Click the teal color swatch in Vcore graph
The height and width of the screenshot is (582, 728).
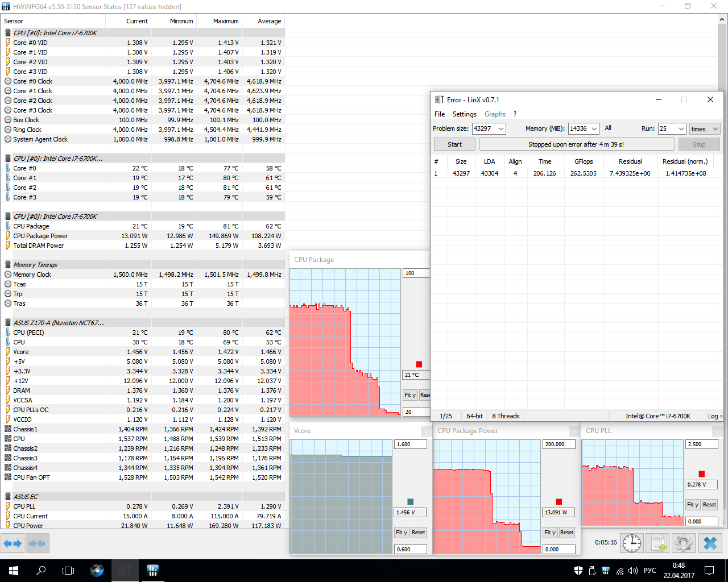(411, 502)
